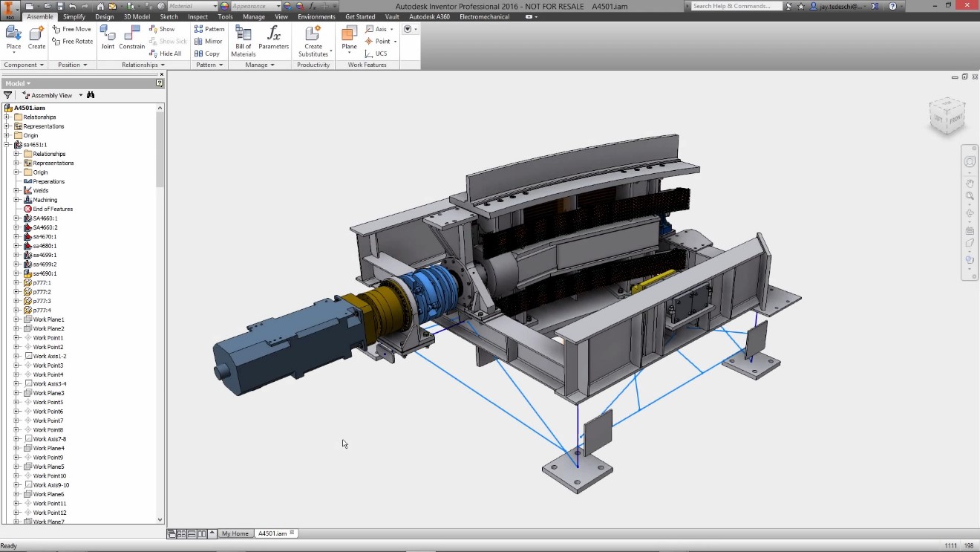Screen dimensions: 980x552
Task: Open the appearance color wheel adjuster
Action: pyautogui.click(x=287, y=6)
